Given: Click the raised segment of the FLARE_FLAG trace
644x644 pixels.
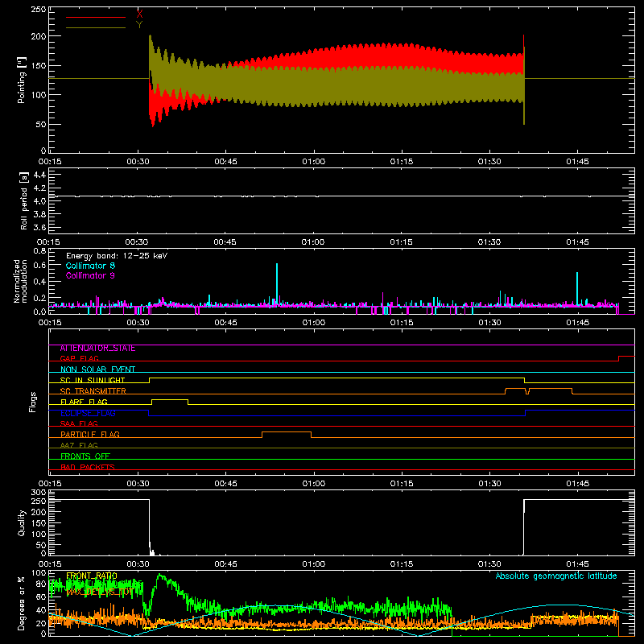Looking at the screenshot, I should click(x=170, y=399).
